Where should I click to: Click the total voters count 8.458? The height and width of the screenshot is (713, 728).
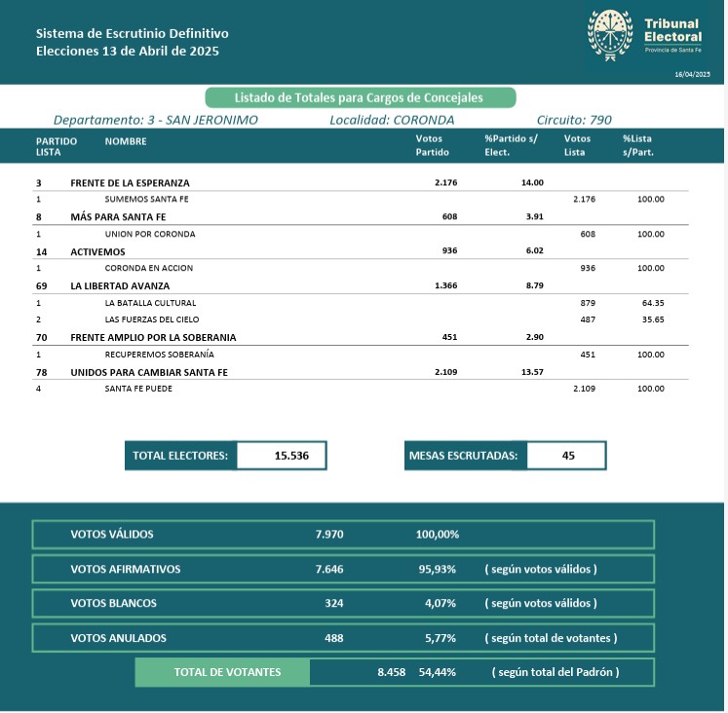coord(392,672)
